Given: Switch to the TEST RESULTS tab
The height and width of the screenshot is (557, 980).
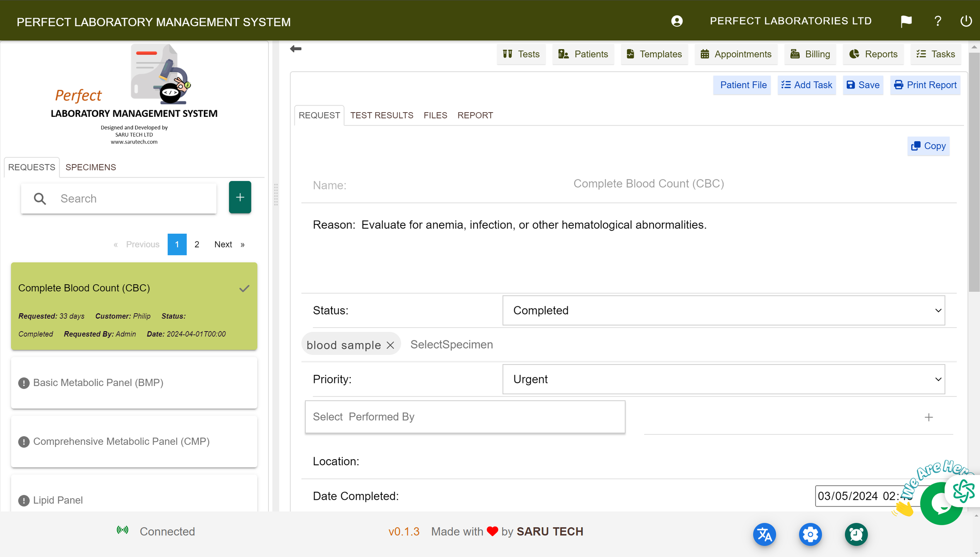Looking at the screenshot, I should [x=381, y=115].
